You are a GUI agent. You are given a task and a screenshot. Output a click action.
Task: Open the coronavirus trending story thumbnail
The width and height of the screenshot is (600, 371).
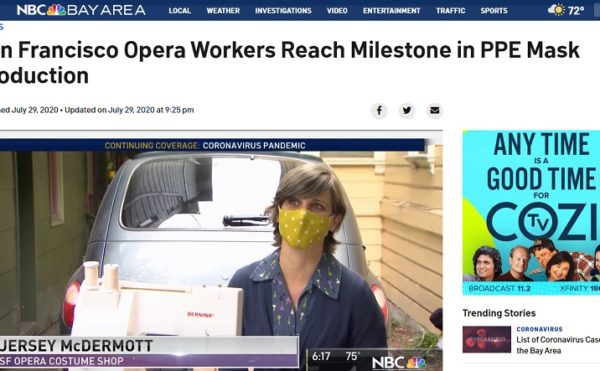[x=486, y=339]
